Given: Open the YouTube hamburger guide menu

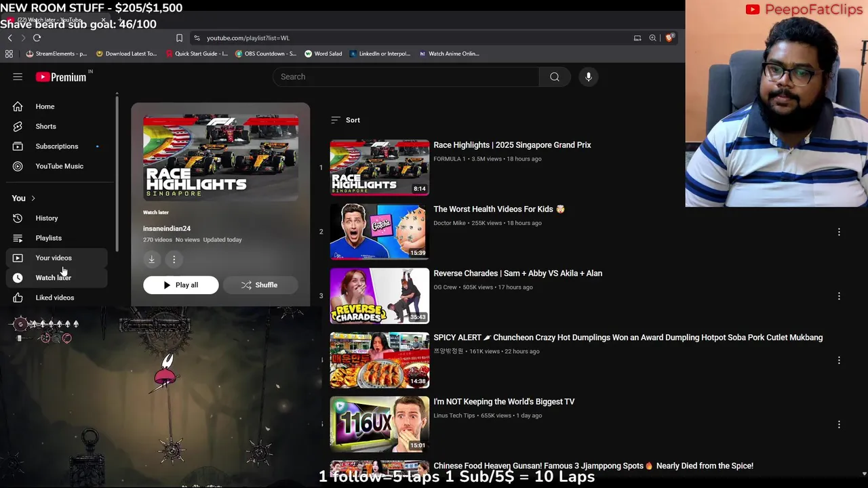Looking at the screenshot, I should 18,77.
